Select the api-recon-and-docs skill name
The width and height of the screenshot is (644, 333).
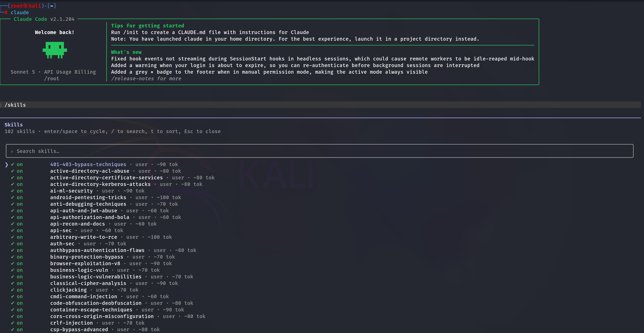(x=77, y=224)
